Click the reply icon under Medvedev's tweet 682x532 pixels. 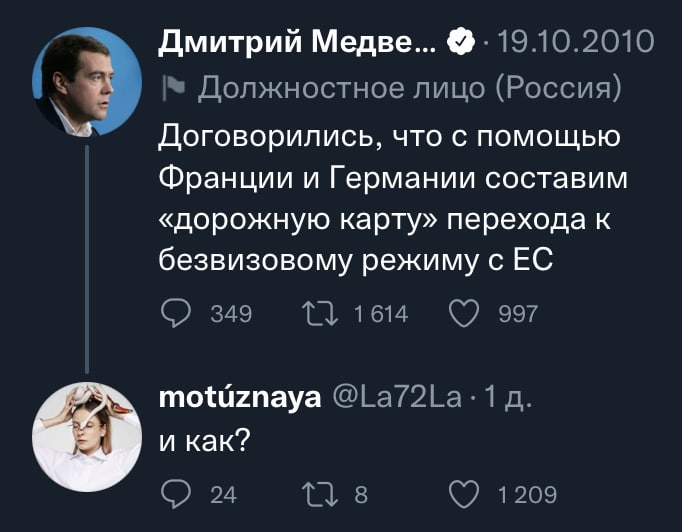tap(176, 314)
